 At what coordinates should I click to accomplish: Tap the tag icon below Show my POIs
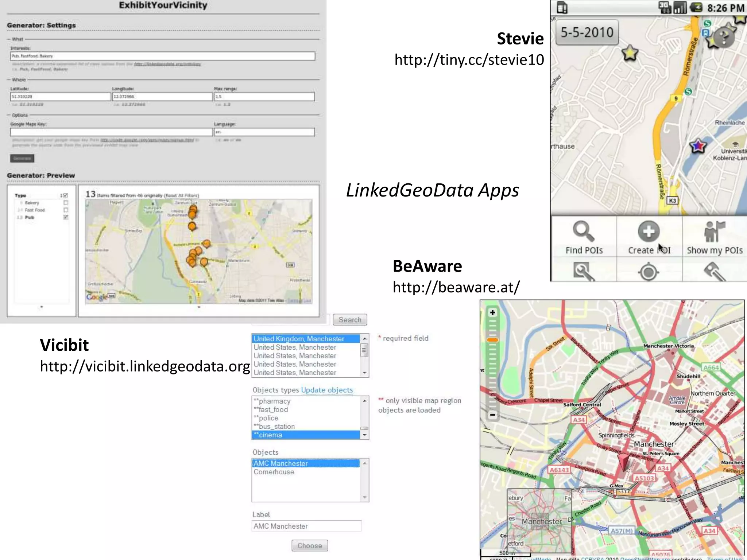point(715,272)
